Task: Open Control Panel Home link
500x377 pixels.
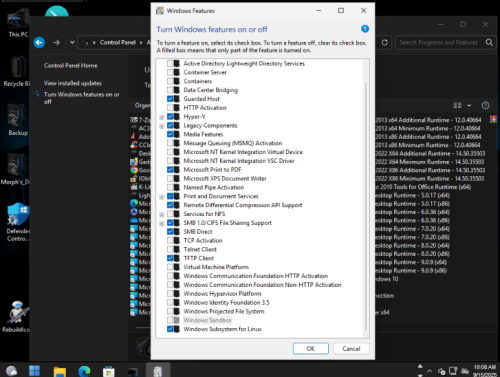Action: click(x=71, y=65)
